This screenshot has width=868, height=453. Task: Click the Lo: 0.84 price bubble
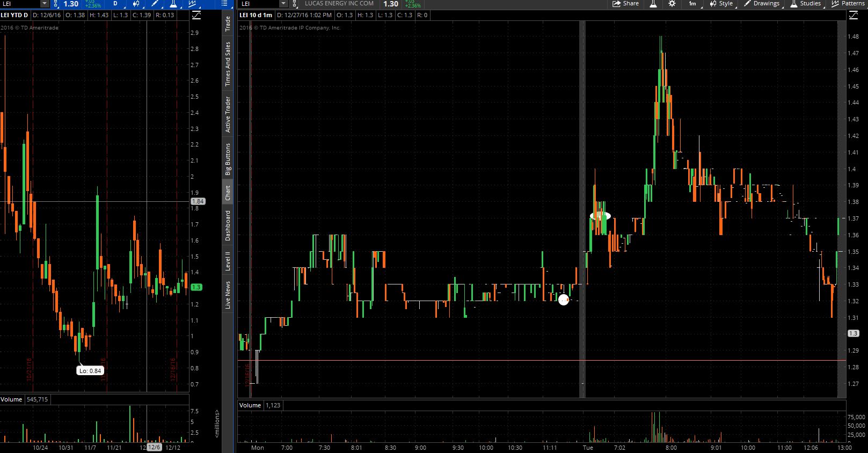90,370
